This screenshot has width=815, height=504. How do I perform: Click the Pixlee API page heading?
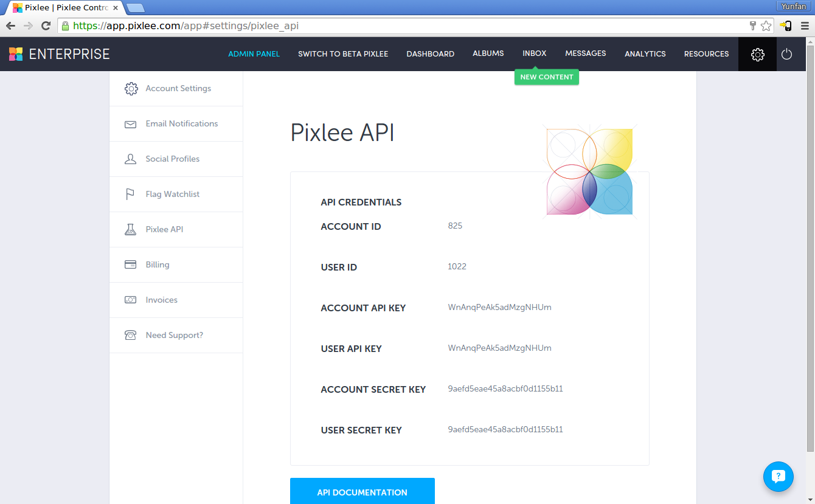[x=342, y=133]
